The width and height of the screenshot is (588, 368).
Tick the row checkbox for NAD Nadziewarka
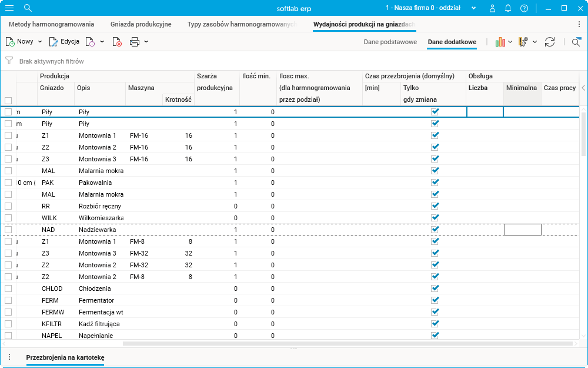8,230
